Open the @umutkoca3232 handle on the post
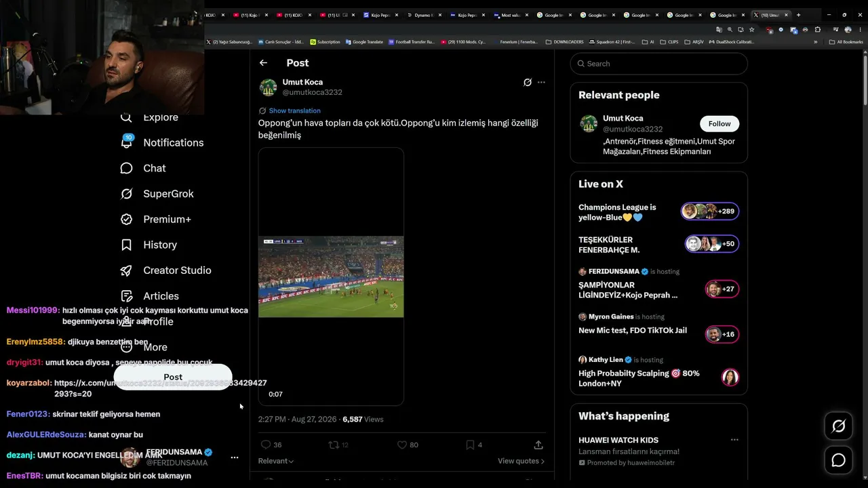868x488 pixels. (312, 92)
